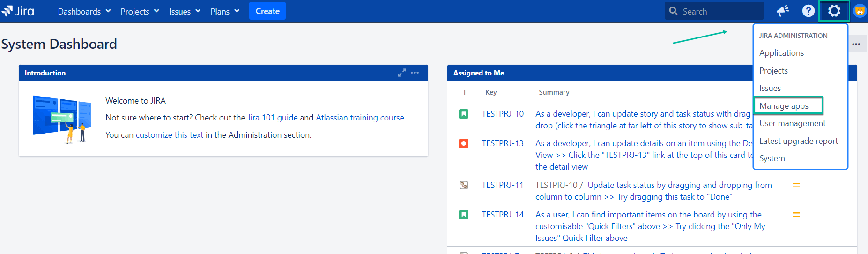Open TESTPRJ-13 summary about updating details
868x254 pixels.
click(644, 155)
